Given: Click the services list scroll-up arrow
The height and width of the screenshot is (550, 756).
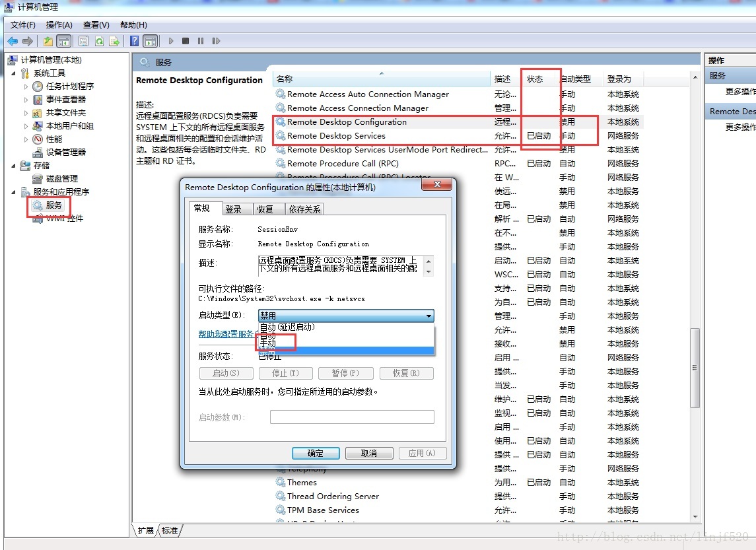Looking at the screenshot, I should (695, 78).
